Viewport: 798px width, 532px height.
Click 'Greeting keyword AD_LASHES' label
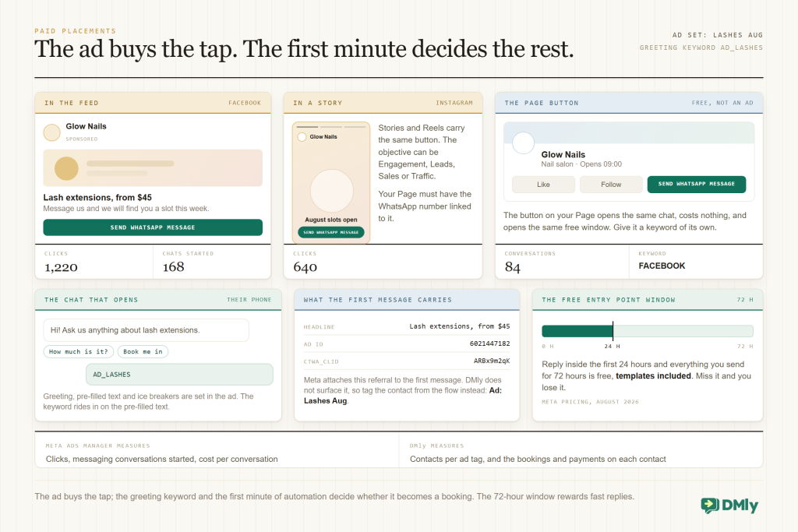pos(701,48)
